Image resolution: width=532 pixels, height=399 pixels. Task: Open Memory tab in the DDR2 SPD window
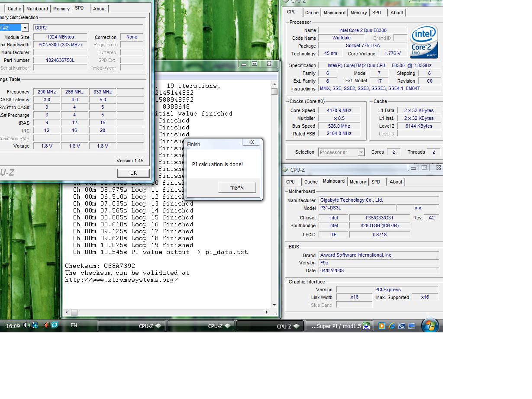[x=61, y=9]
